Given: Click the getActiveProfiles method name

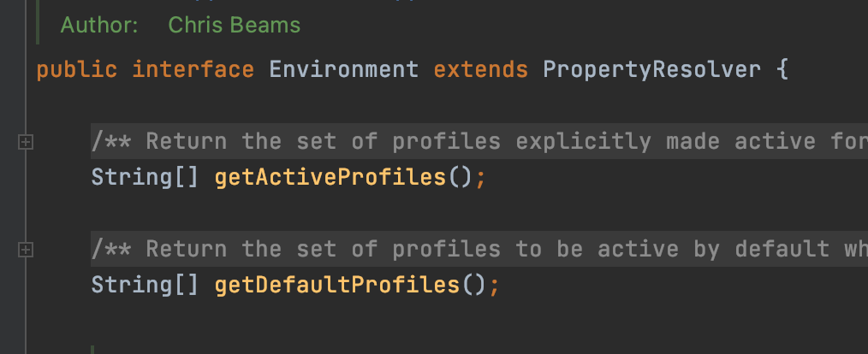Looking at the screenshot, I should pyautogui.click(x=330, y=178).
